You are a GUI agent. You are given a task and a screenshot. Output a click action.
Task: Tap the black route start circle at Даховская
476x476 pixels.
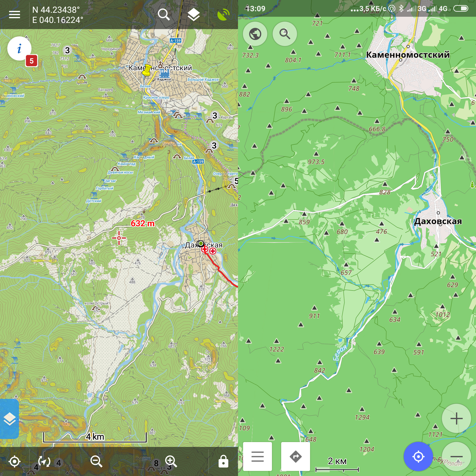tap(201, 243)
